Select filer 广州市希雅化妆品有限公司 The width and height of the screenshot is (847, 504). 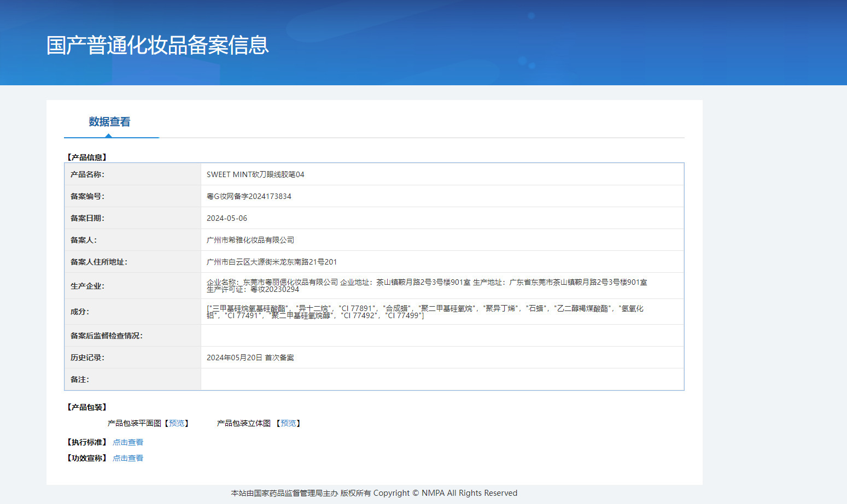pos(250,240)
